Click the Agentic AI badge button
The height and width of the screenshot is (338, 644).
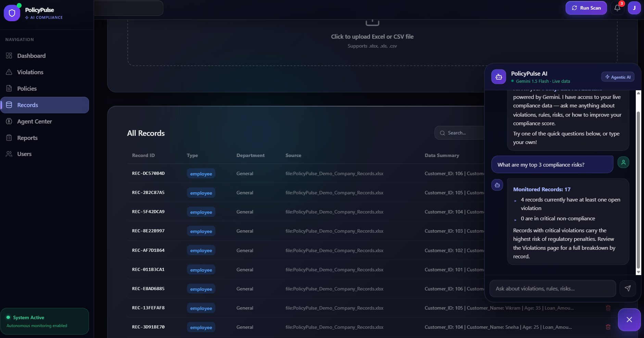(618, 77)
